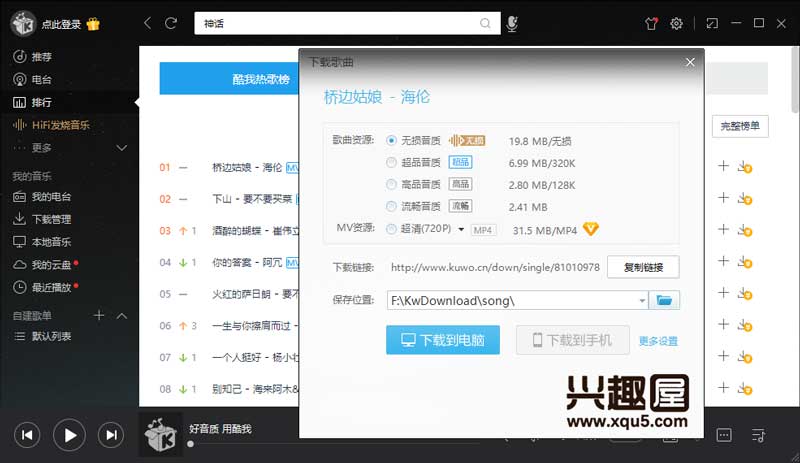
Task: Click the search input field
Action: pyautogui.click(x=337, y=23)
